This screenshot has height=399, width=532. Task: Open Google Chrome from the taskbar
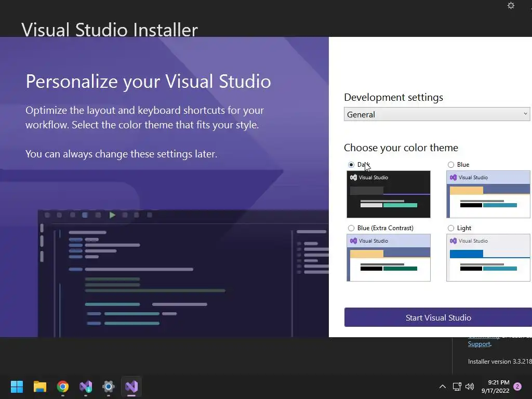[63, 387]
